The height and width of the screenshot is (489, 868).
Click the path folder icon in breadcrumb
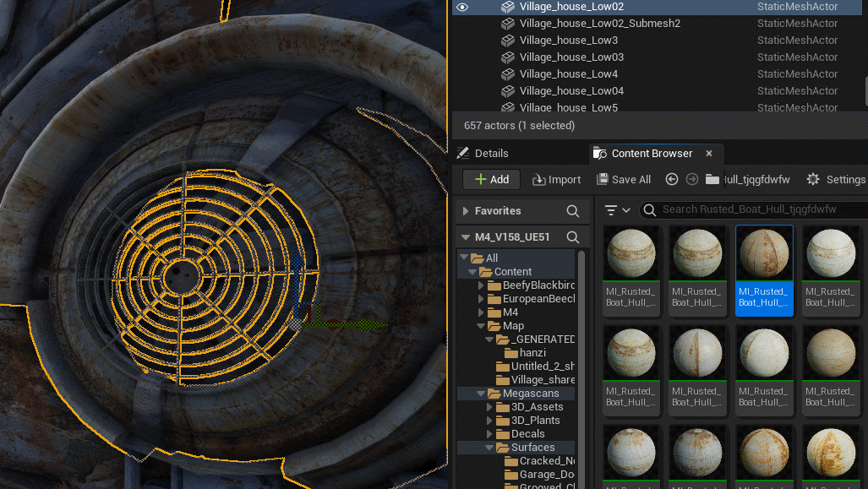[x=712, y=179]
